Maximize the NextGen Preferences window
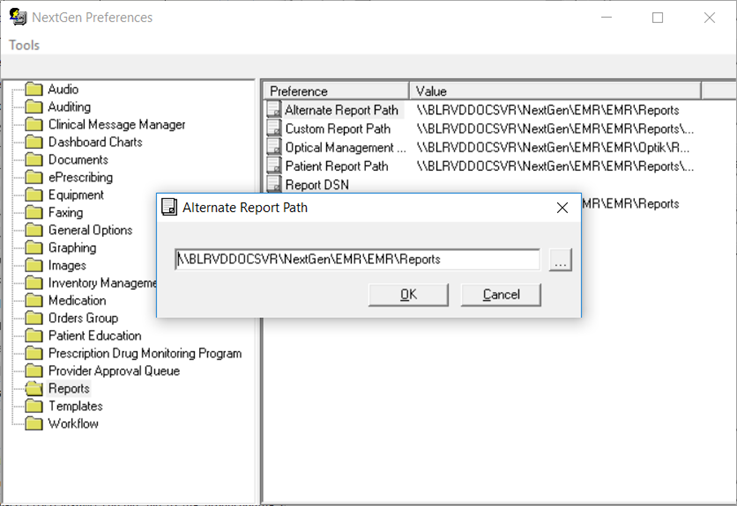 (x=658, y=18)
